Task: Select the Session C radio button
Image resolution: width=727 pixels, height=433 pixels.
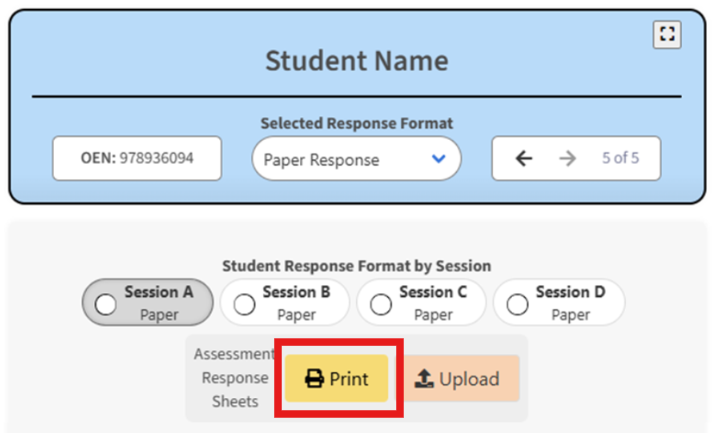Action: (381, 305)
